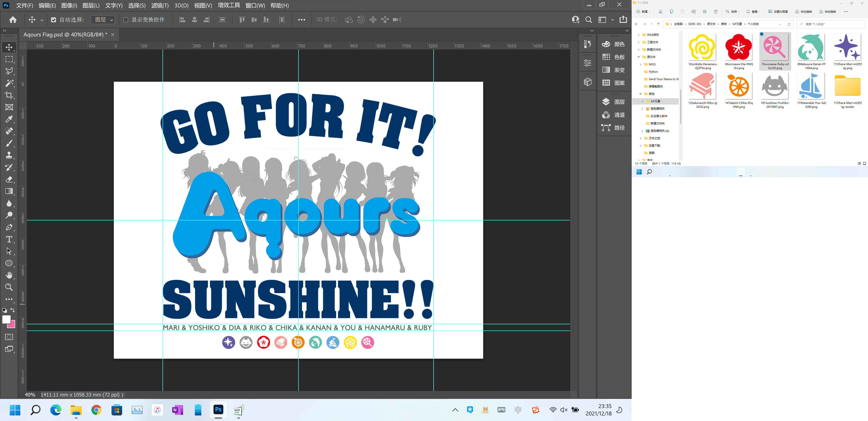The width and height of the screenshot is (868, 421).
Task: Open the Move tool preset picker arrow
Action: (x=42, y=20)
